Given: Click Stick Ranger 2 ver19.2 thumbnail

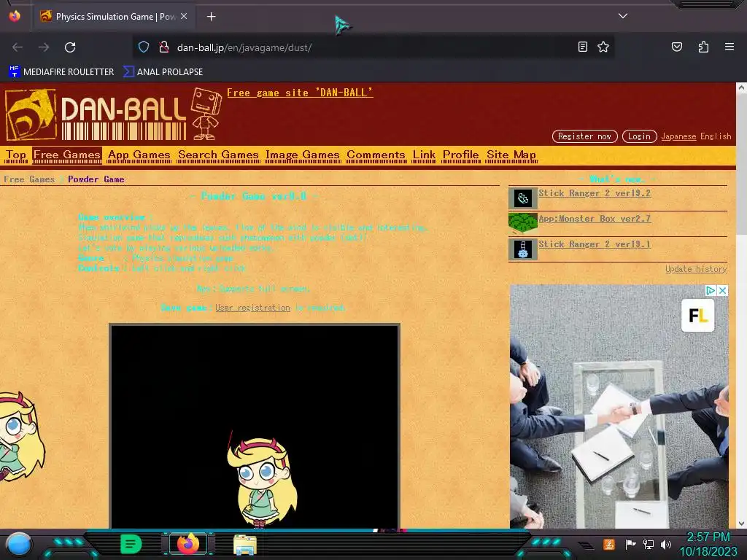Looking at the screenshot, I should pos(522,198).
